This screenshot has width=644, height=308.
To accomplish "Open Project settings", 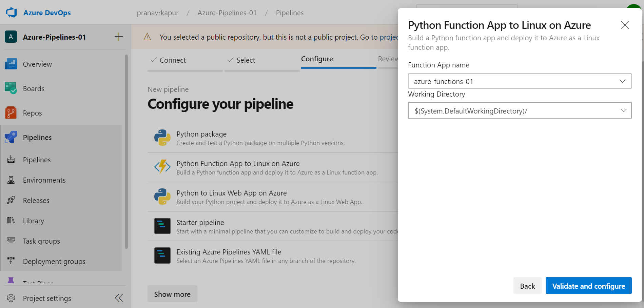I will 46,298.
